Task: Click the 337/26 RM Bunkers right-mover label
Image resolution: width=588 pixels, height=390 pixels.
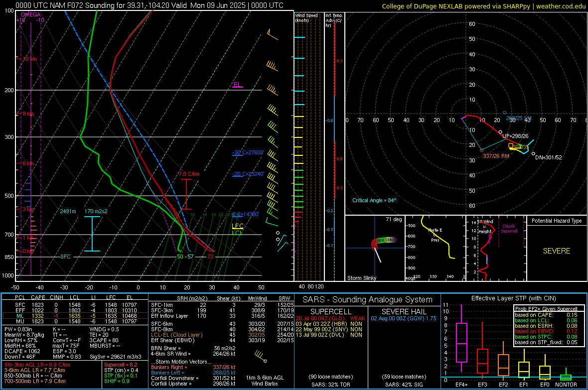Action: click(496, 156)
